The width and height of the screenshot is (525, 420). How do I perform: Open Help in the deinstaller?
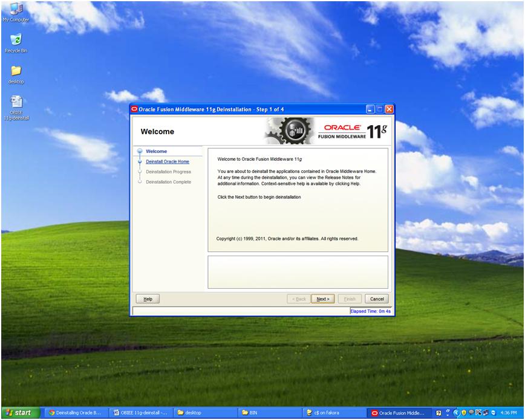coord(148,299)
